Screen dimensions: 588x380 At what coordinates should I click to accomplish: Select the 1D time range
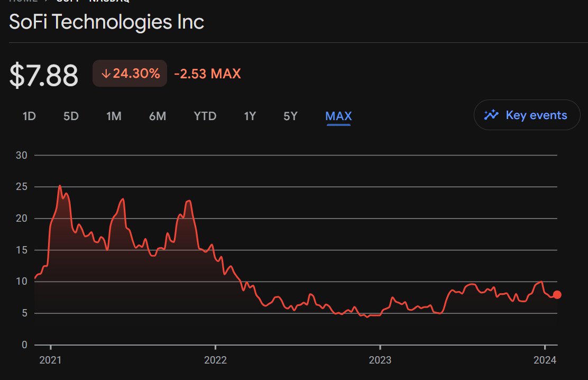29,116
